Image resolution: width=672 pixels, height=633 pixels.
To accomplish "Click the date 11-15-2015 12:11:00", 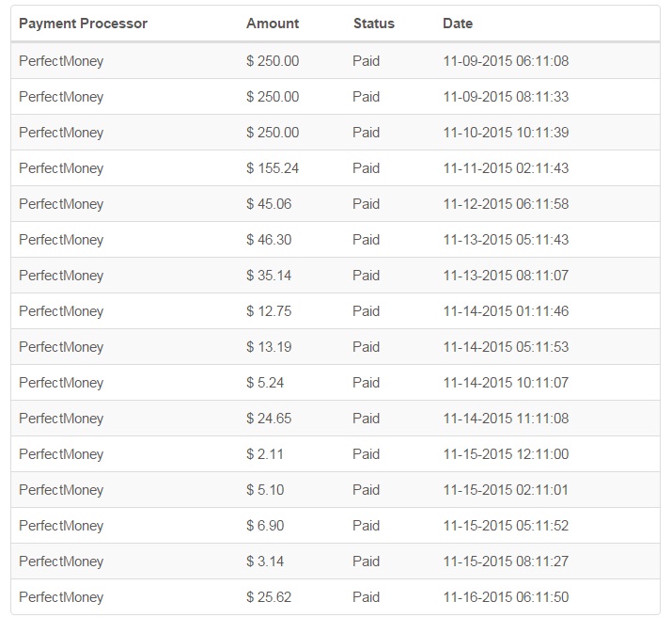I will pos(506,454).
